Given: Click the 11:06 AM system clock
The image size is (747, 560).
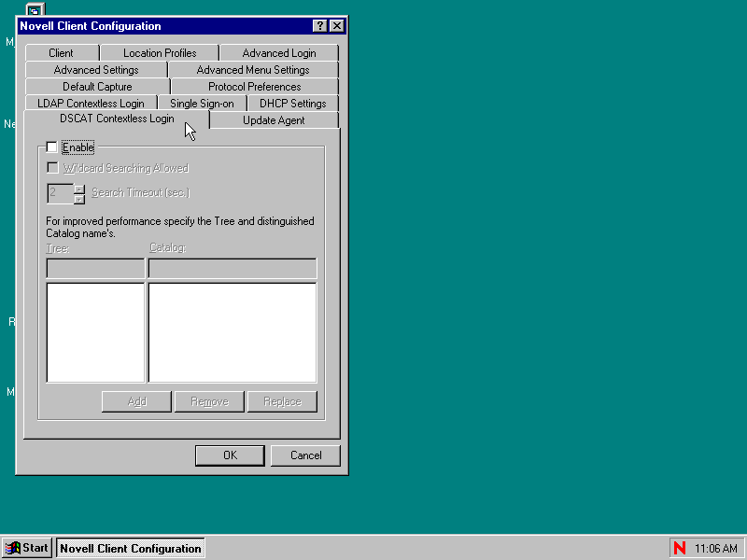Looking at the screenshot, I should click(x=716, y=549).
